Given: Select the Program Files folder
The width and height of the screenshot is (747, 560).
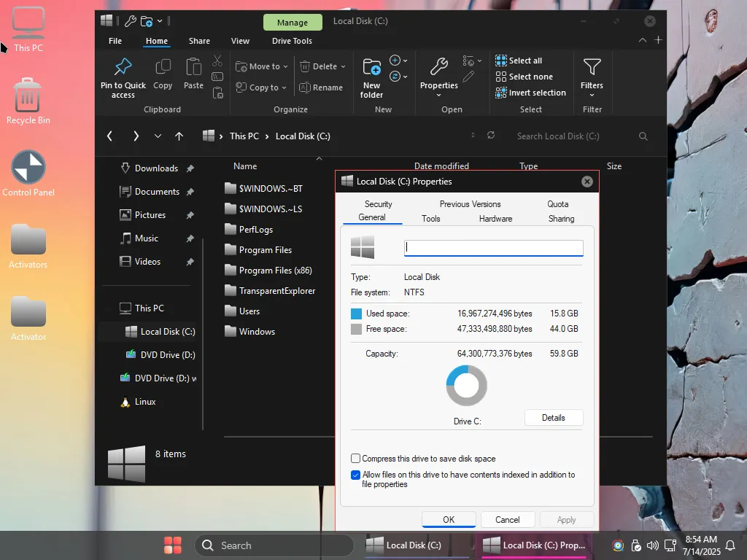Looking at the screenshot, I should pos(265,250).
